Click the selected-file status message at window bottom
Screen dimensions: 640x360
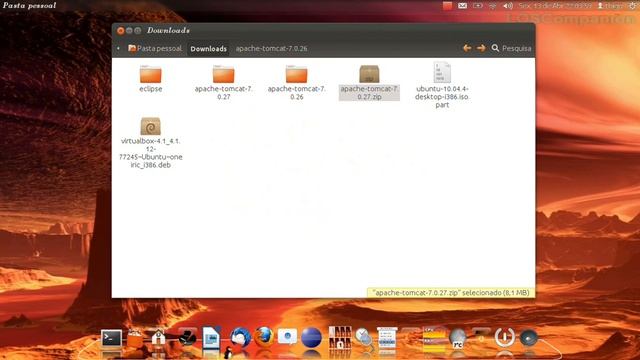tap(451, 293)
